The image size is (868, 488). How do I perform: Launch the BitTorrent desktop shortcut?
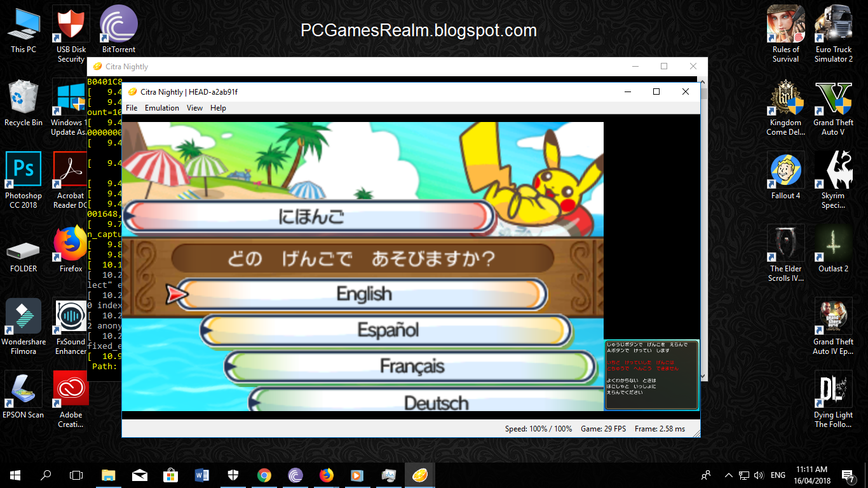[x=119, y=30]
